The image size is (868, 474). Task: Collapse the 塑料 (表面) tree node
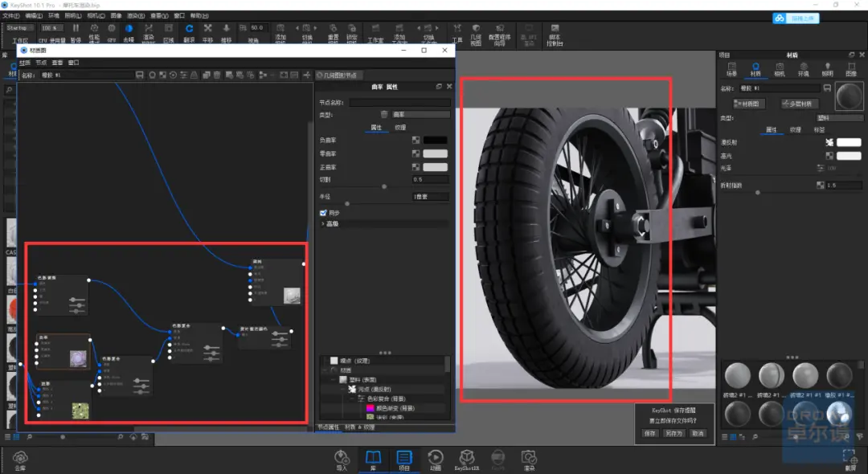point(334,380)
